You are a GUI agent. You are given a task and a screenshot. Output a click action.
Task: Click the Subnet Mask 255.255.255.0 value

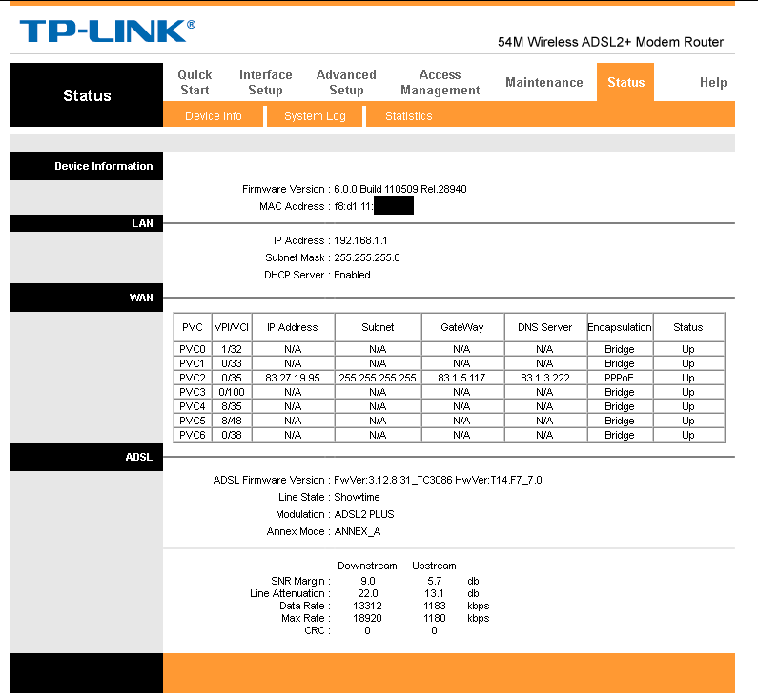(x=367, y=257)
